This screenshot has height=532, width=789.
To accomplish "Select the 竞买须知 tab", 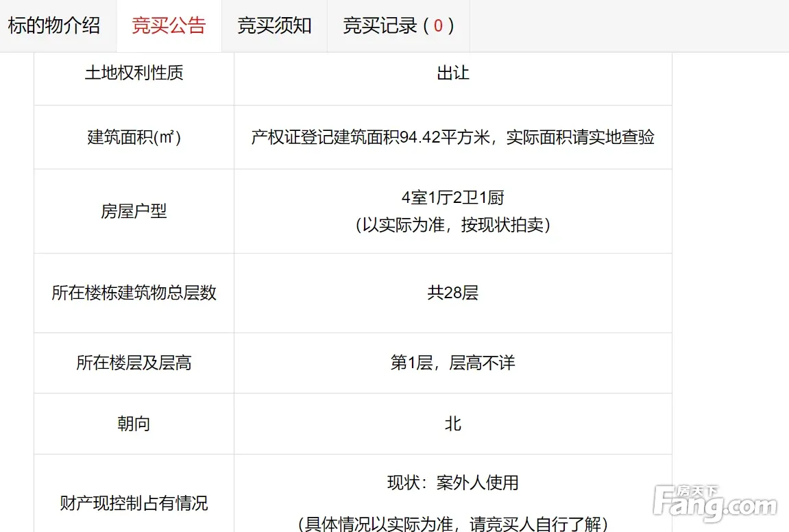I will pos(274,26).
